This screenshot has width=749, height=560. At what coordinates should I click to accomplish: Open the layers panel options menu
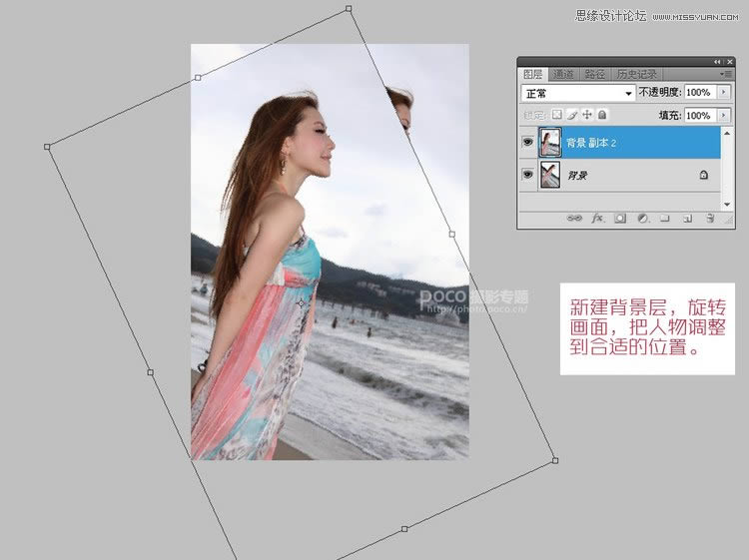pos(726,74)
